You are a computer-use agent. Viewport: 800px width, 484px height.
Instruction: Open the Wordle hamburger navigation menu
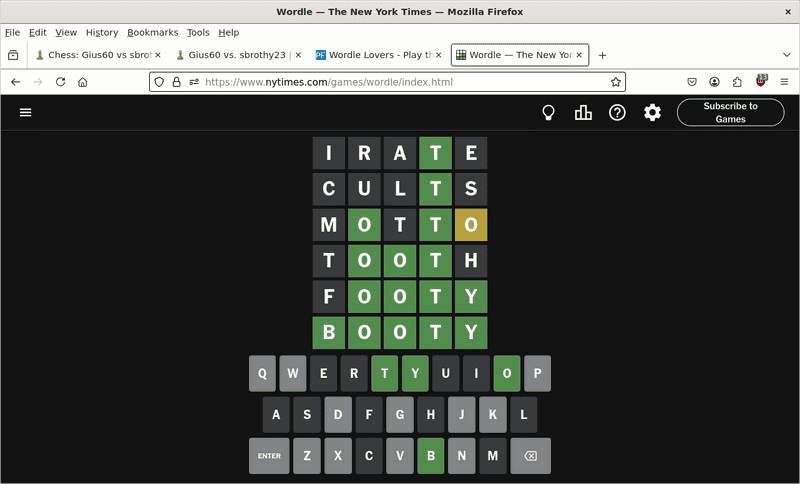(26, 112)
